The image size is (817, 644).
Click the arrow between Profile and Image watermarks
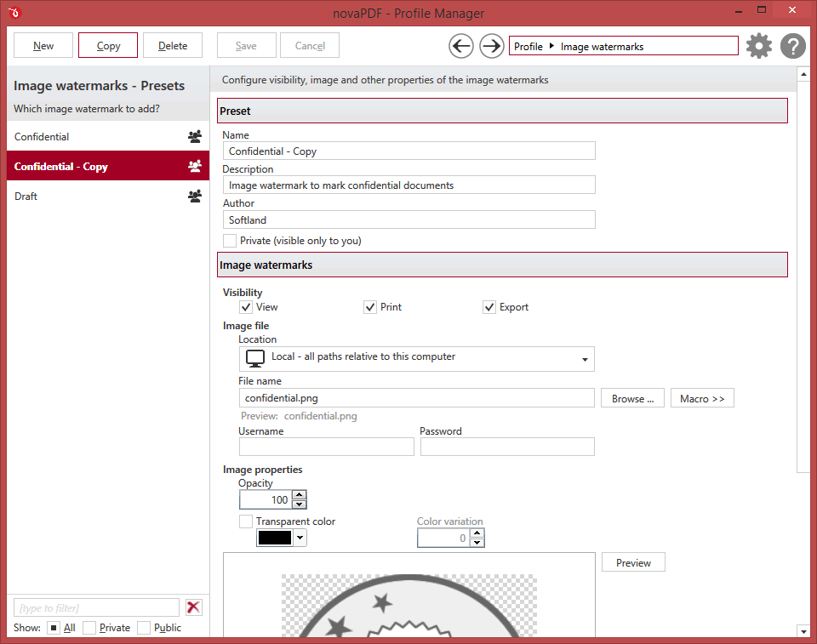coord(551,46)
